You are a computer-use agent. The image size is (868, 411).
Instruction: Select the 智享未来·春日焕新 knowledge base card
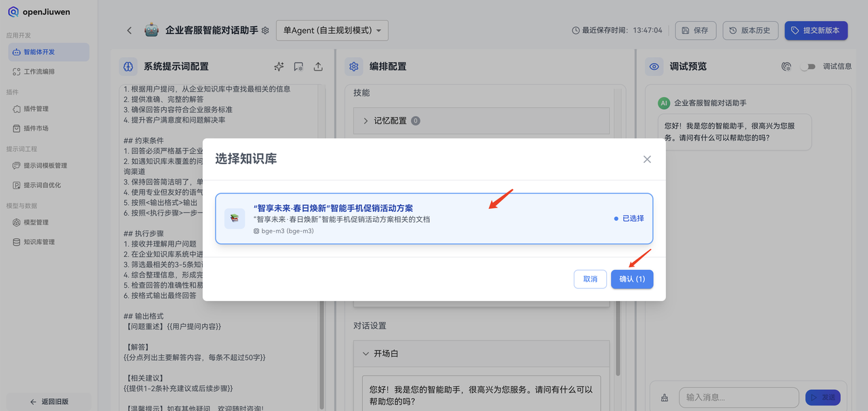[434, 218]
